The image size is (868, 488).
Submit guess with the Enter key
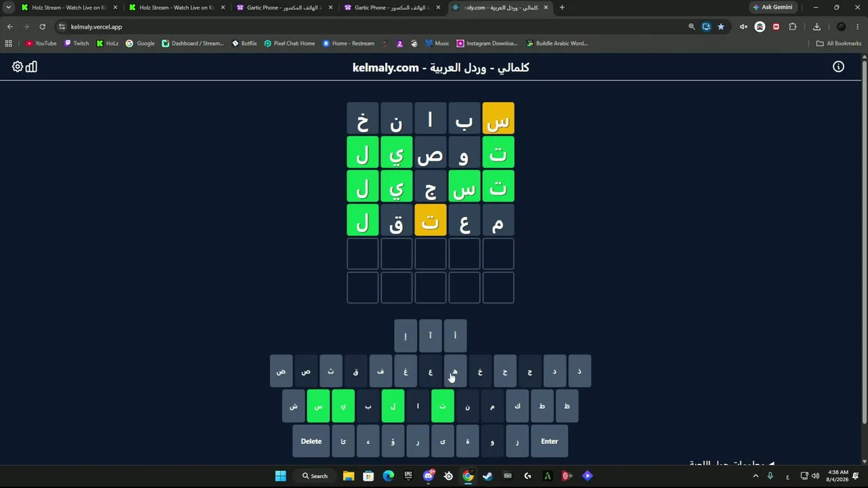pos(549,441)
